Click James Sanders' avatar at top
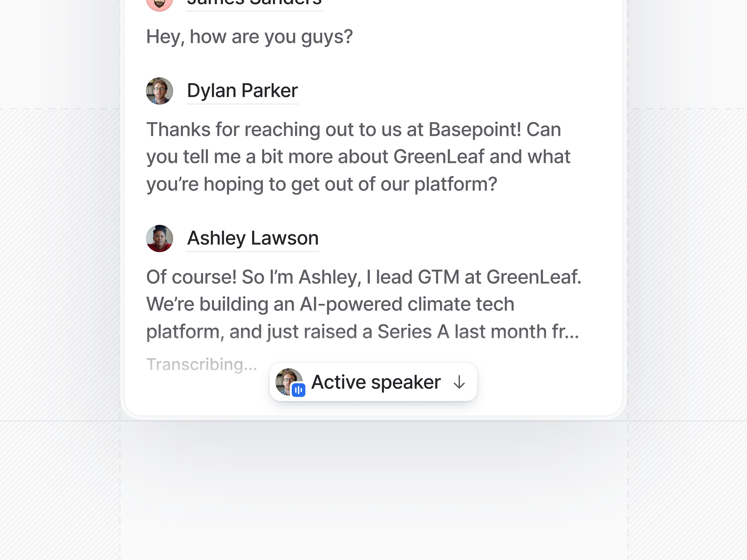 [x=159, y=4]
